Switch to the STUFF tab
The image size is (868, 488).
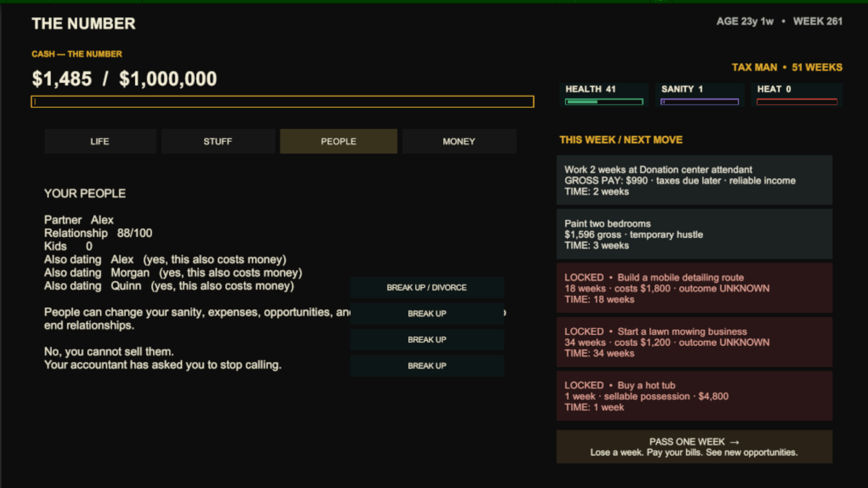pyautogui.click(x=218, y=141)
